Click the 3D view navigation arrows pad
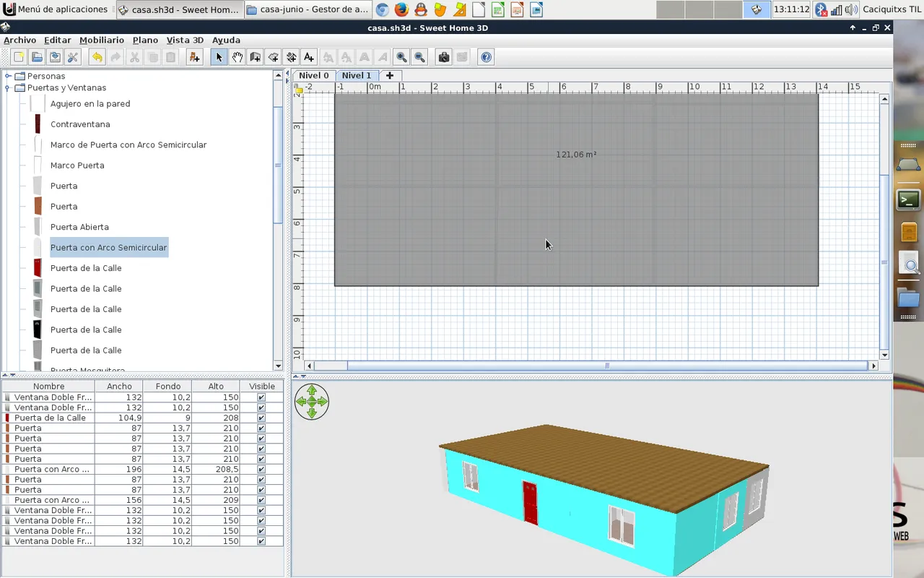 [x=312, y=402]
